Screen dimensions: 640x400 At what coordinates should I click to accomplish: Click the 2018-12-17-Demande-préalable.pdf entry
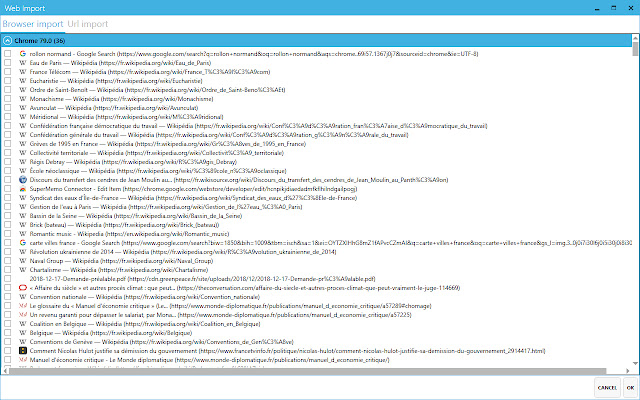tap(202, 279)
